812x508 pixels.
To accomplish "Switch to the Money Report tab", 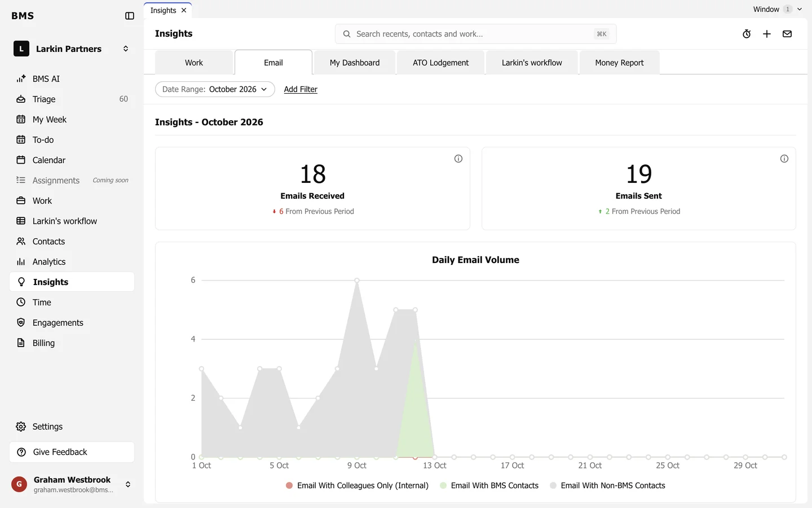I will 619,63.
